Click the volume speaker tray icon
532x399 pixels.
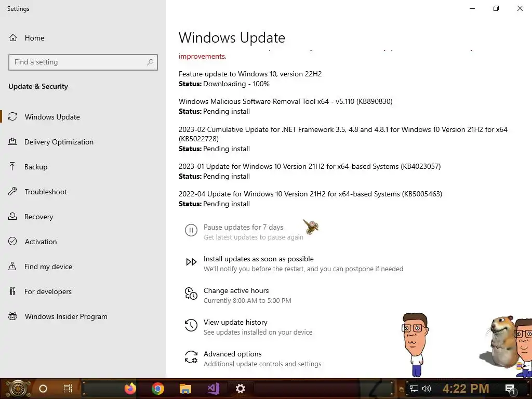point(427,389)
